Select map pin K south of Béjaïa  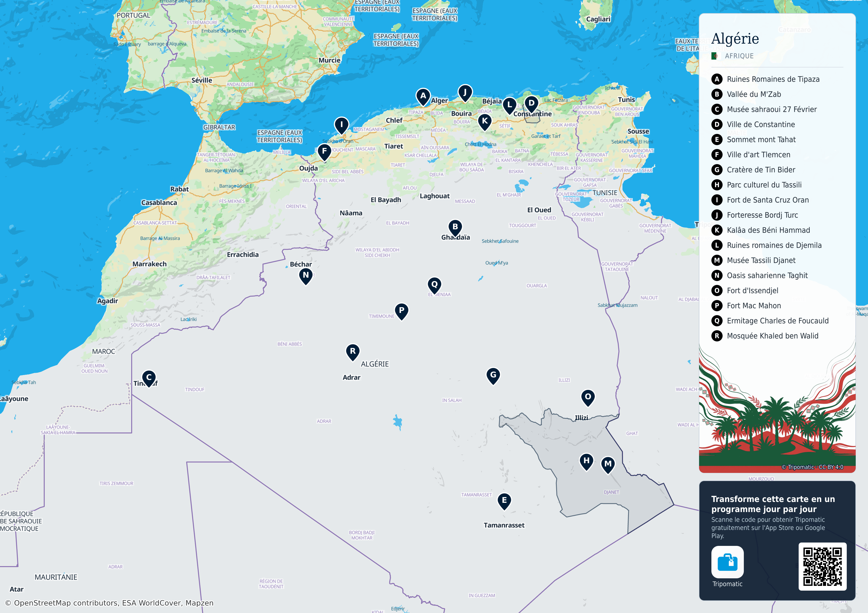point(485,122)
